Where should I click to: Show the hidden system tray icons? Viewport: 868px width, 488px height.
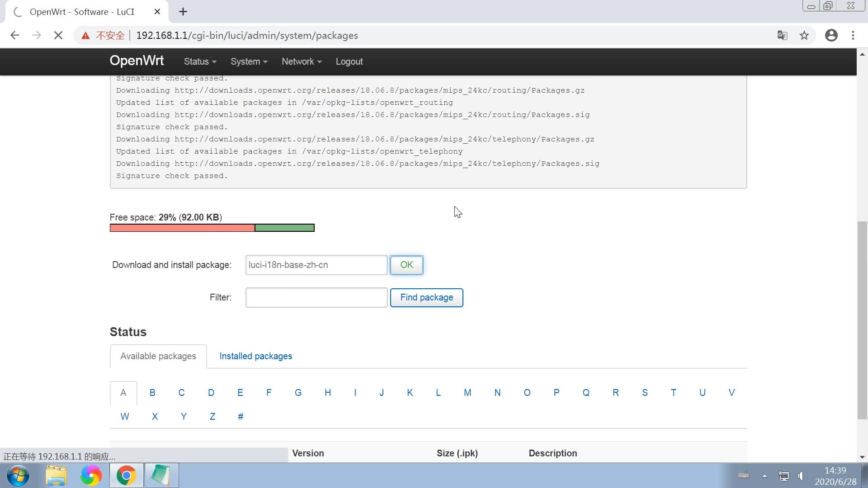coord(764,475)
